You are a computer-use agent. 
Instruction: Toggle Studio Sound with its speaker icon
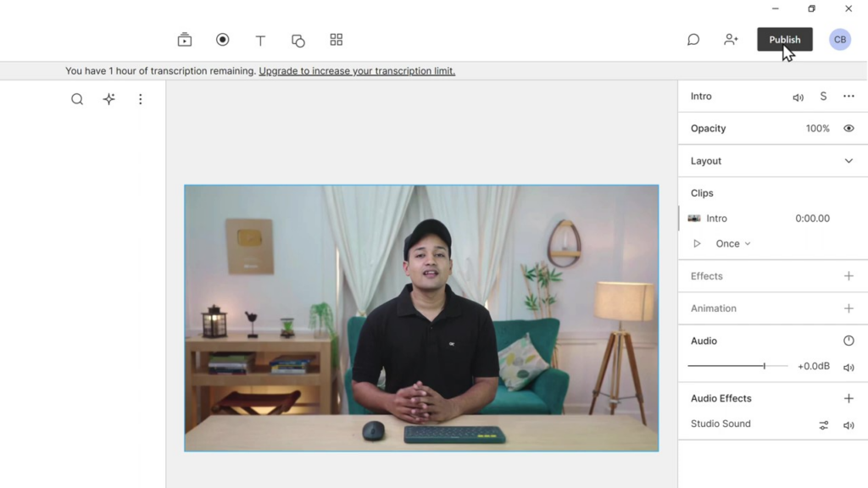point(849,425)
